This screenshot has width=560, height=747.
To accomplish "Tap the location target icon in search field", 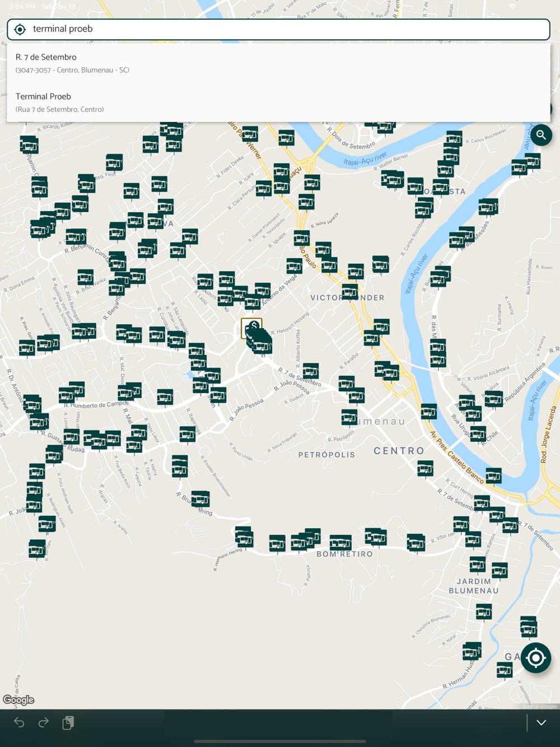I will [20, 29].
